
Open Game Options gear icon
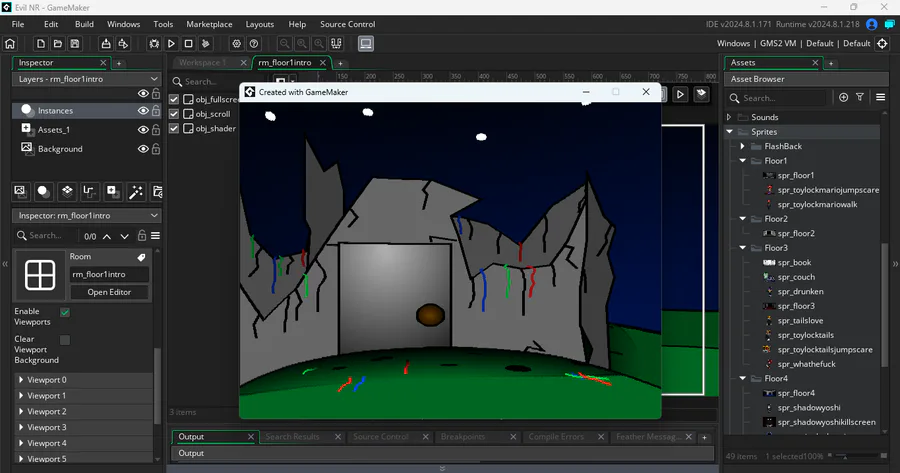click(237, 44)
